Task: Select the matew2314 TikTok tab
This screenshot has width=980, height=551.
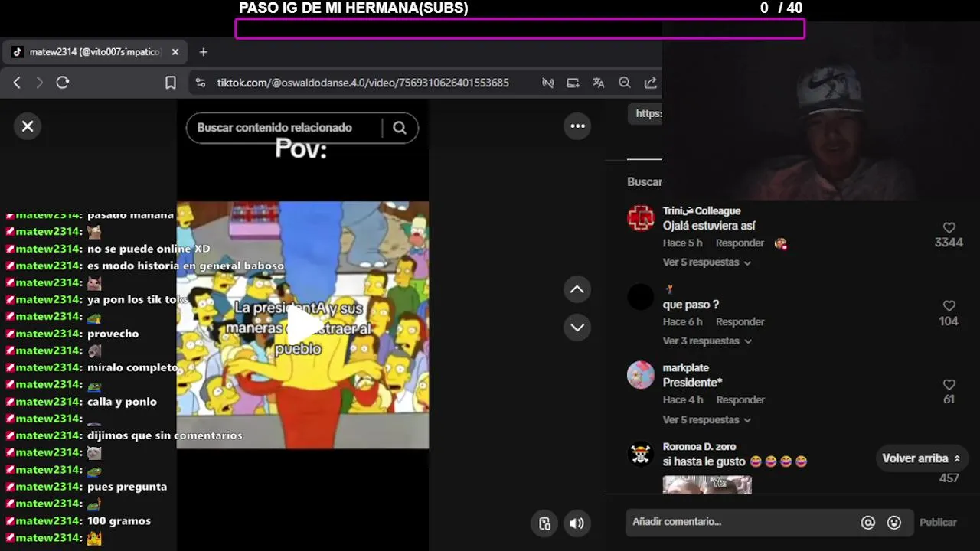Action: (95, 52)
